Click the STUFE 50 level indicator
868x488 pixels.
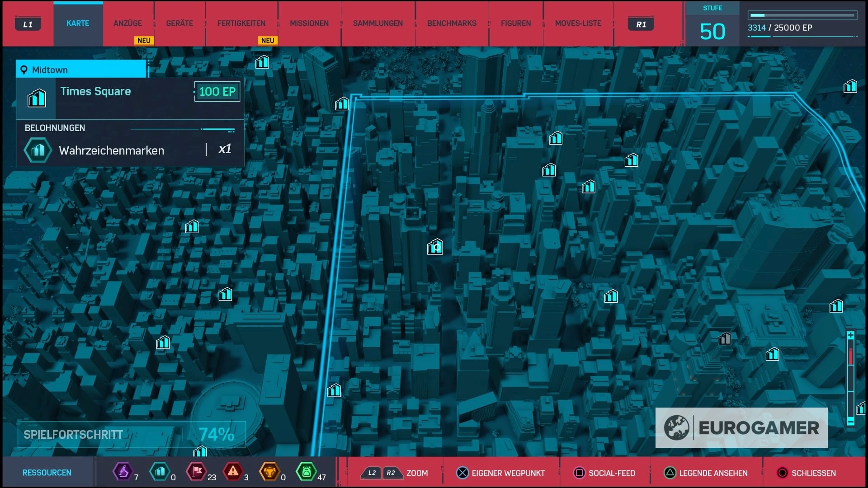[x=712, y=24]
